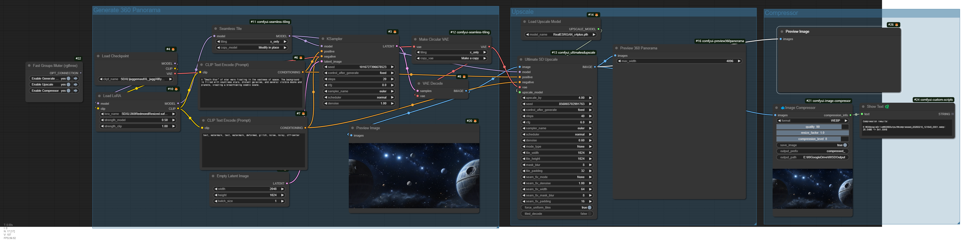Screen dimensions: 980x252
Task: Increase max_width in Preview 360 Panorama
Action: 739,61
